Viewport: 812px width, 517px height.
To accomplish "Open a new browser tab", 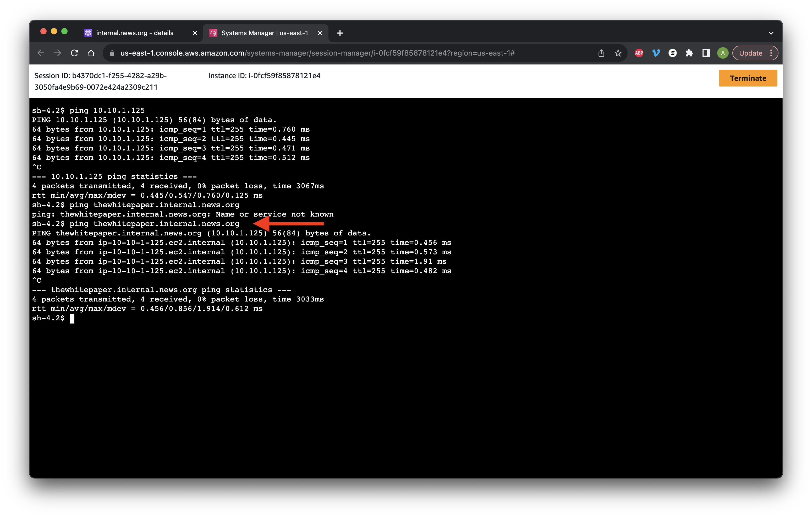I will point(340,33).
